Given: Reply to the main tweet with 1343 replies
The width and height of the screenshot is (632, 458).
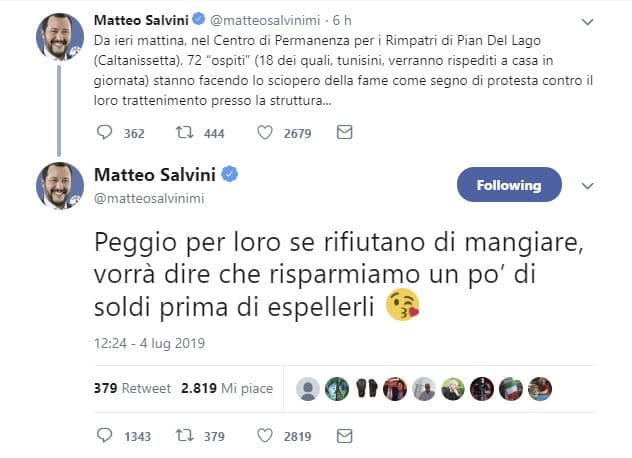Looking at the screenshot, I should (x=106, y=436).
